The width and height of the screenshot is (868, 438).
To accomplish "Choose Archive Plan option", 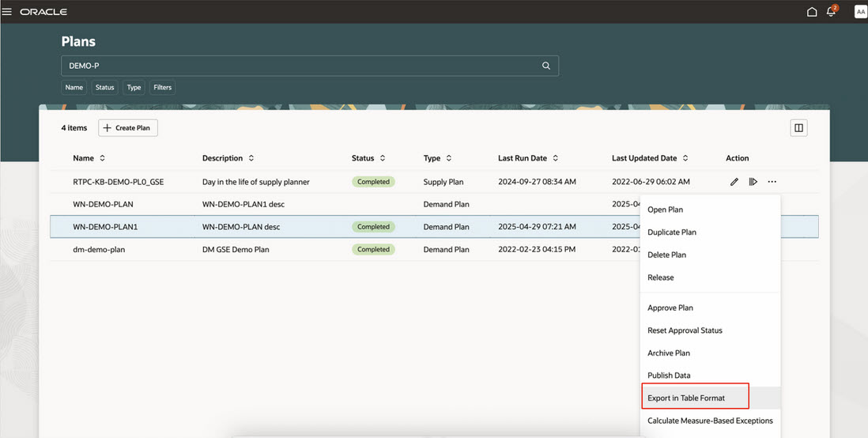I will tap(710, 353).
